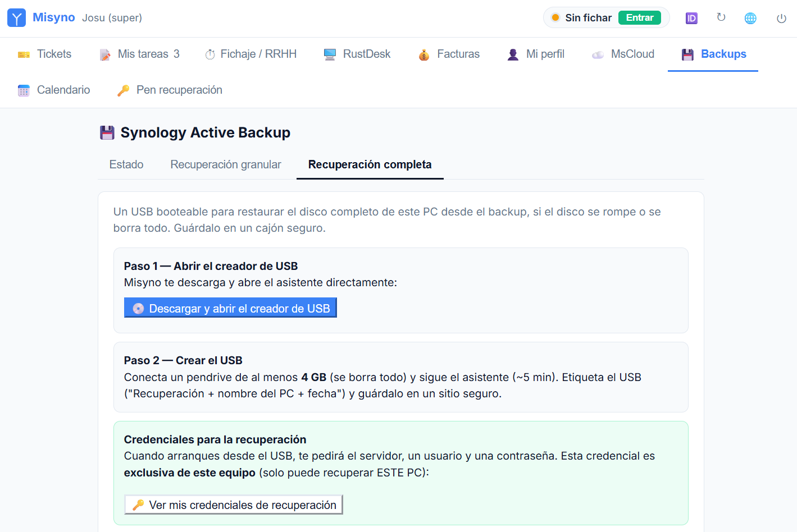Open Calendario
This screenshot has height=532, width=797.
(x=54, y=90)
